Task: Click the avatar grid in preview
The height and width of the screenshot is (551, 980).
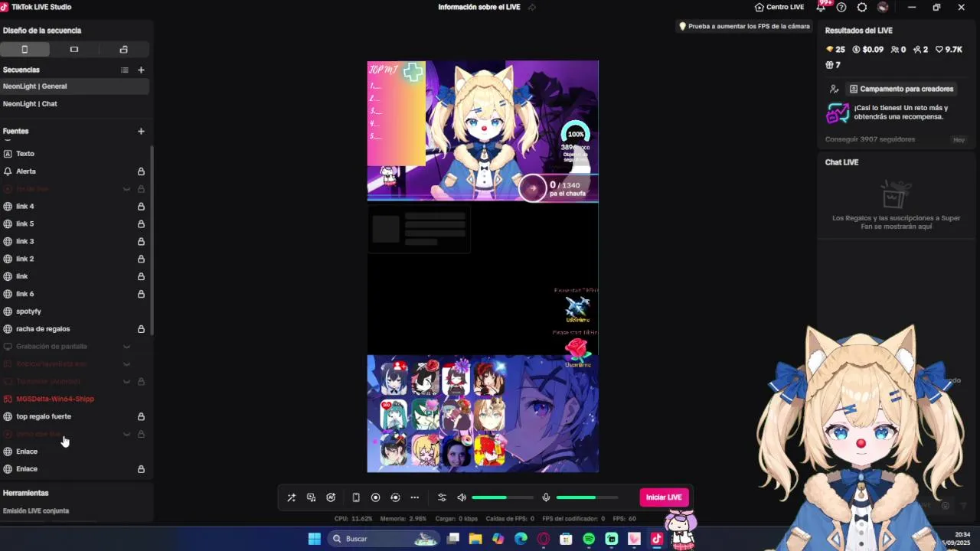Action: point(443,413)
